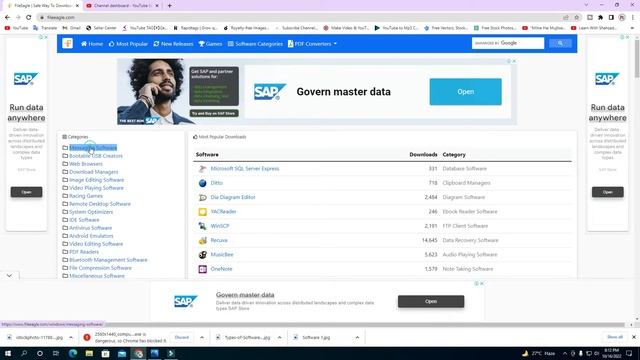Click Open on the bottom SAP ad
This screenshot has width=640, height=360.
point(431,301)
